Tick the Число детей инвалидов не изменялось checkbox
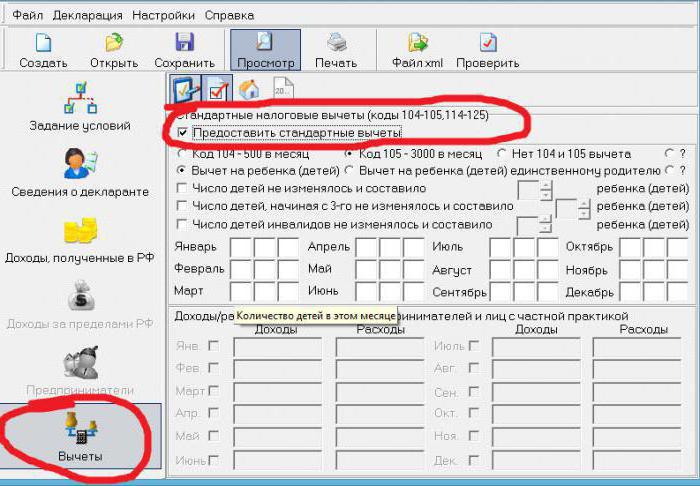700x486 pixels. click(182, 223)
